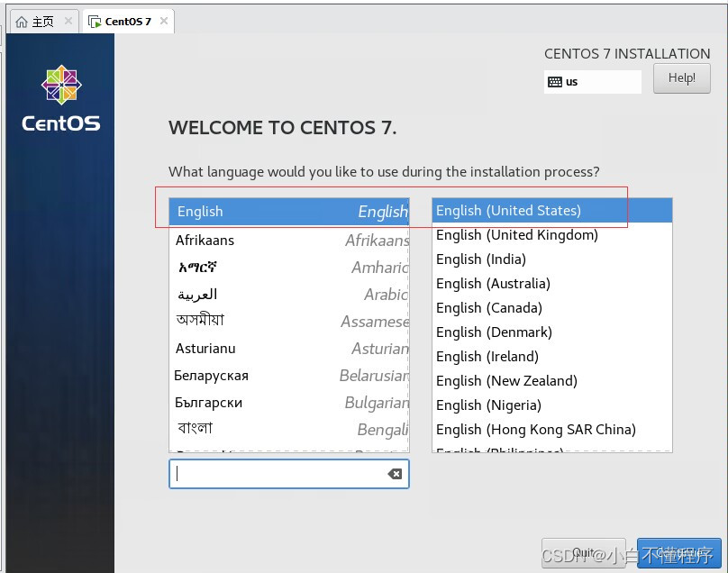Click the keyboard layout icon next to us

click(x=555, y=82)
